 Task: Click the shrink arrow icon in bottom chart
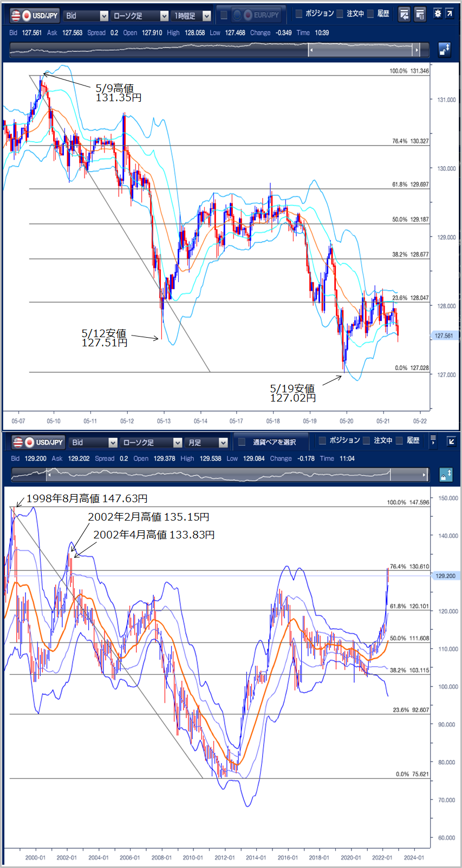pyautogui.click(x=451, y=441)
